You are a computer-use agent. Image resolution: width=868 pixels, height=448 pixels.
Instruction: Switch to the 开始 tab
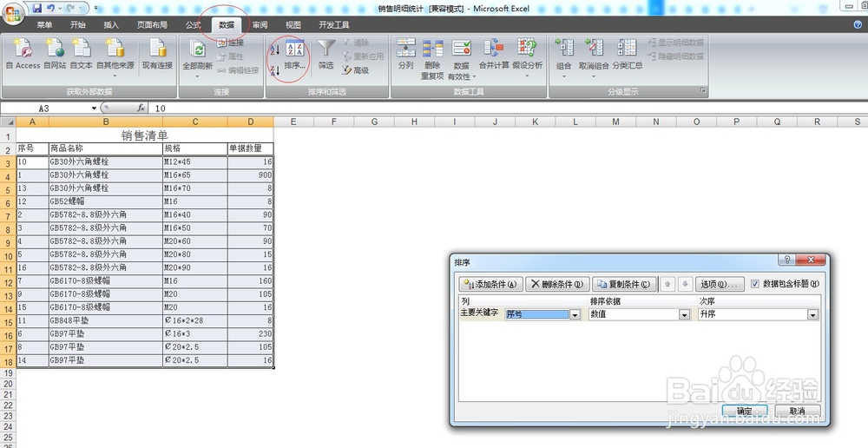[78, 25]
